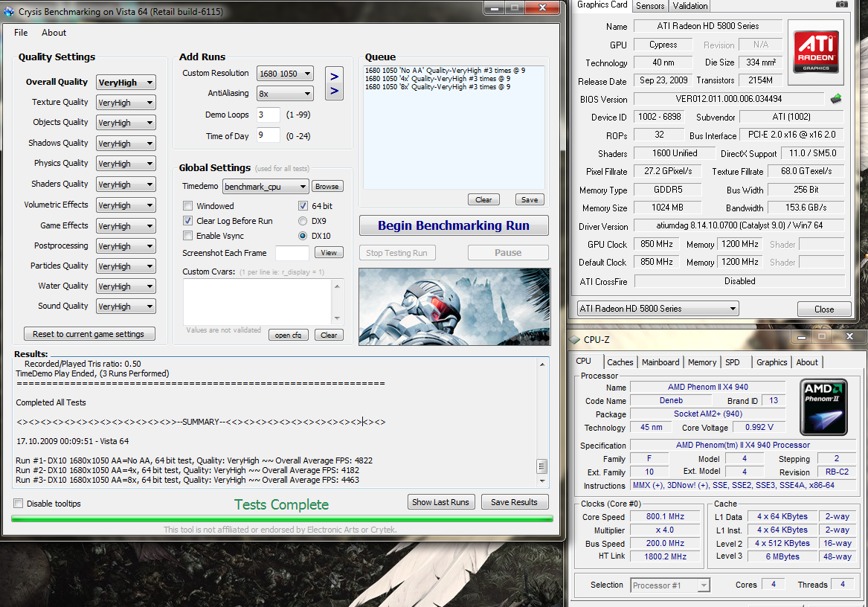Click Begin Benchmarking Run
This screenshot has width=868, height=607.
click(x=454, y=225)
